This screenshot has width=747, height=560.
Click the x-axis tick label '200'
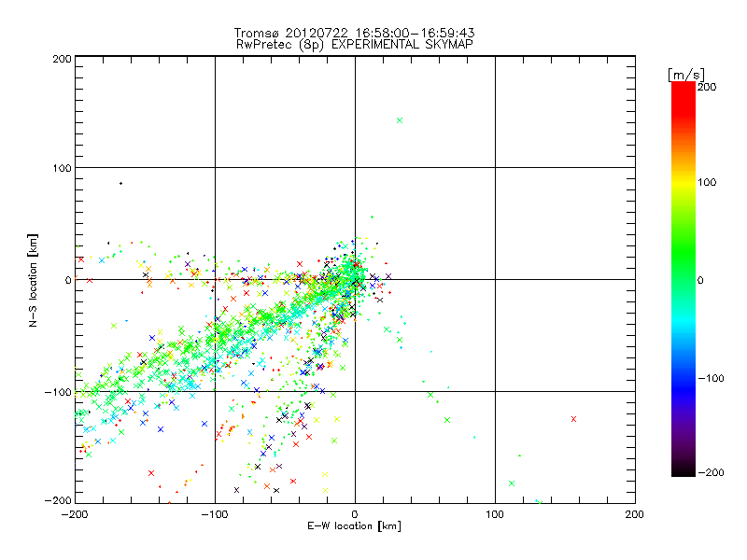[635, 514]
